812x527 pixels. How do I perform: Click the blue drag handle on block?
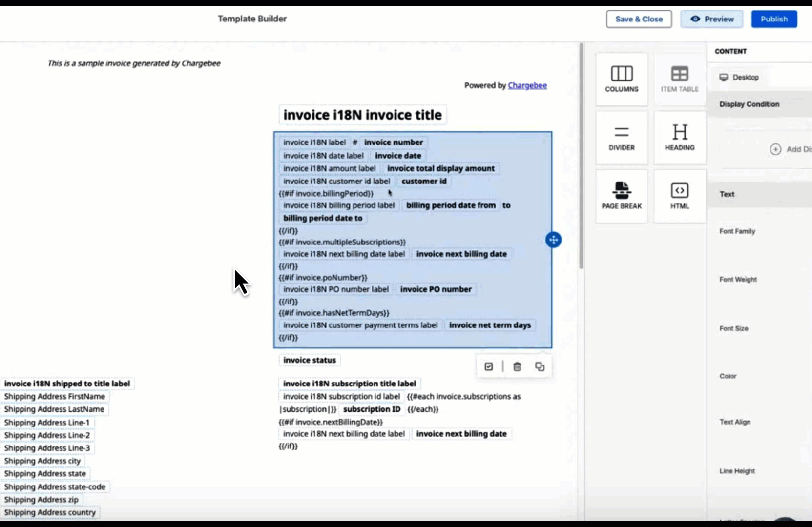553,240
